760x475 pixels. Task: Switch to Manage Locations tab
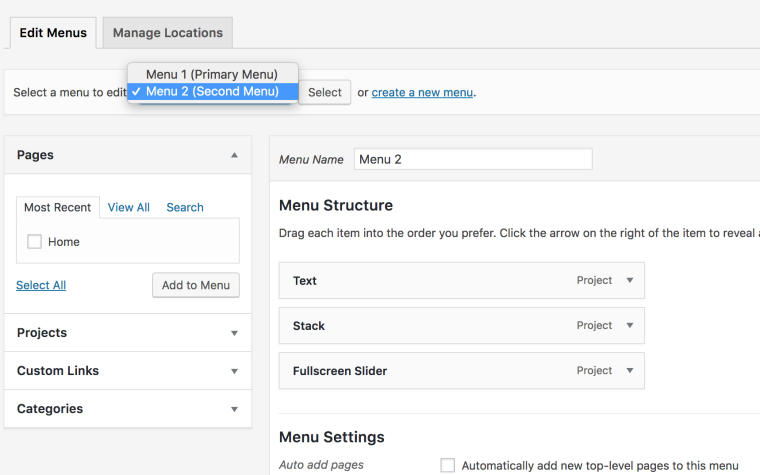pos(167,33)
